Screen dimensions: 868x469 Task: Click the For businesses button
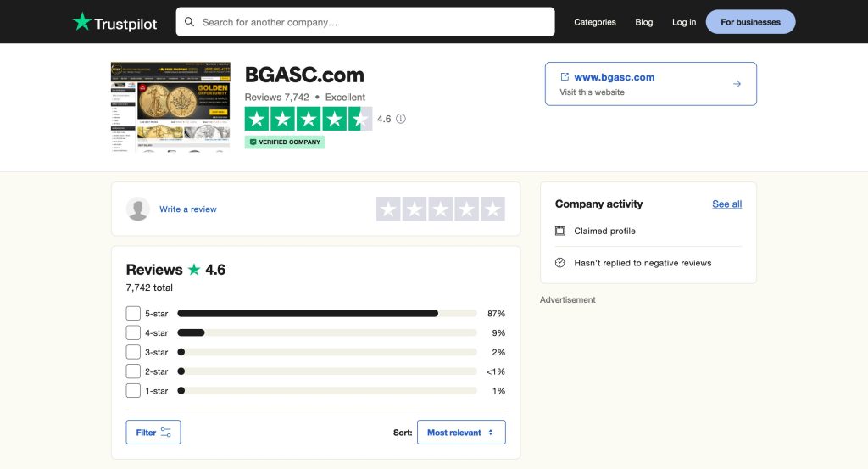point(750,22)
